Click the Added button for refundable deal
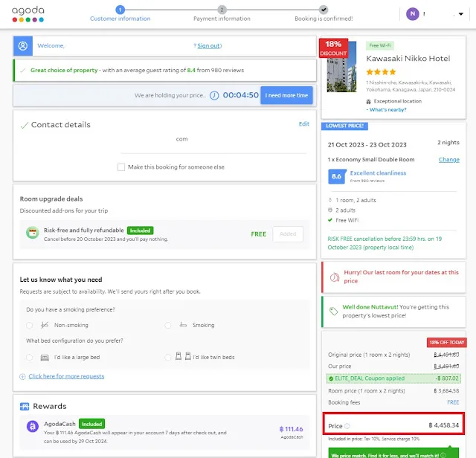This screenshot has height=458, width=476. [288, 234]
